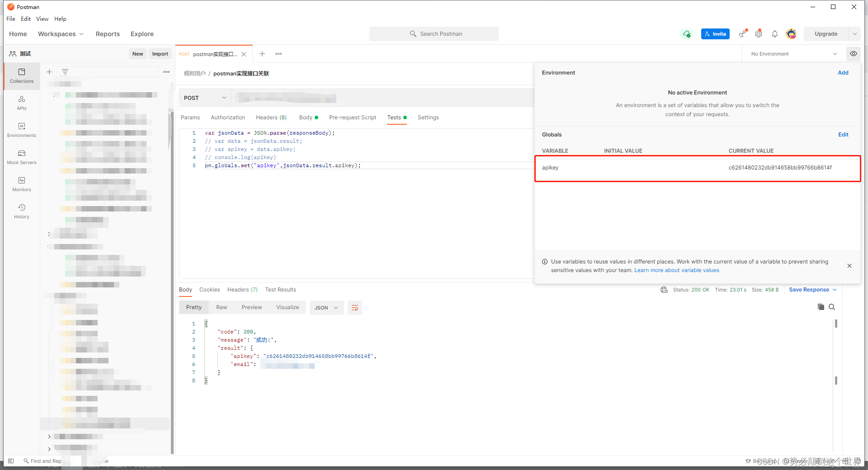This screenshot has width=868, height=470.
Task: Select the Raw response view
Action: [222, 307]
